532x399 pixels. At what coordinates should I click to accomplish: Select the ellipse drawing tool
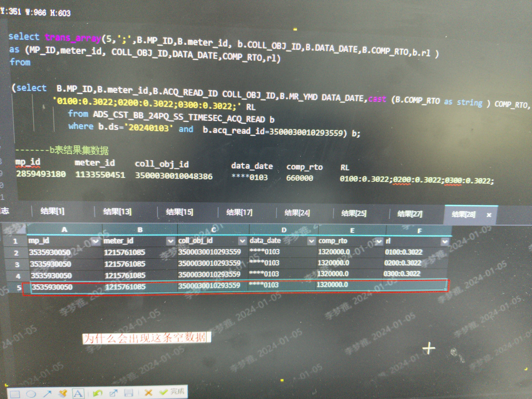tap(31, 394)
